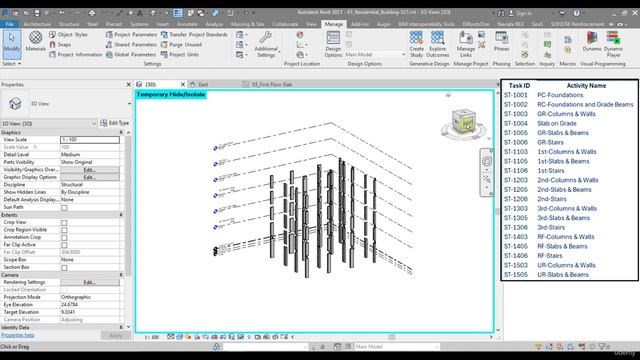
Task: Click Sign In
Action: [x=524, y=13]
